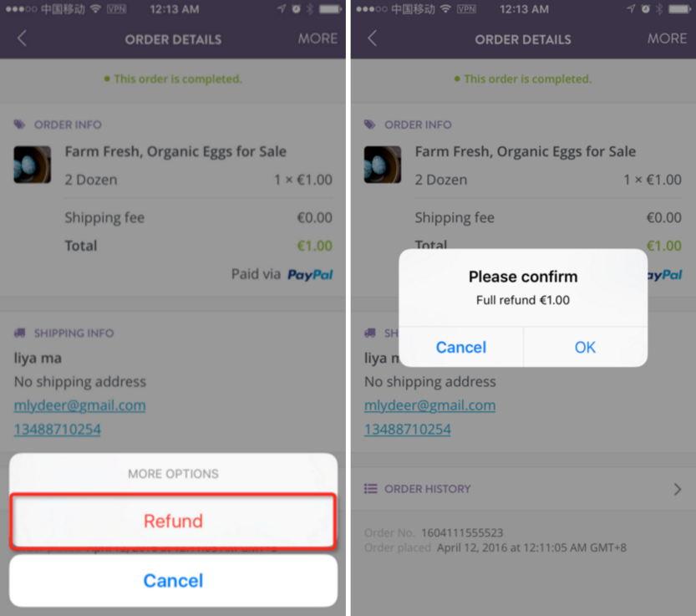Open MORE menu on right Order Details
The image size is (696, 616).
coord(667,38)
